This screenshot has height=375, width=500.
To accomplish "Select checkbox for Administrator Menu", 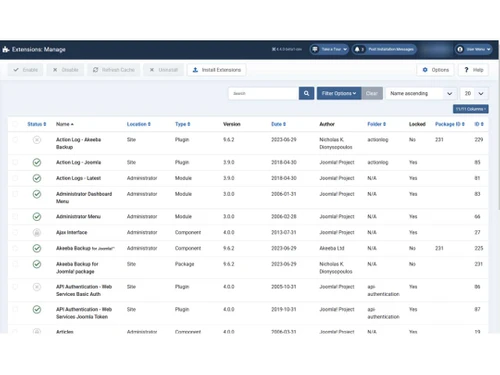I will [15, 216].
